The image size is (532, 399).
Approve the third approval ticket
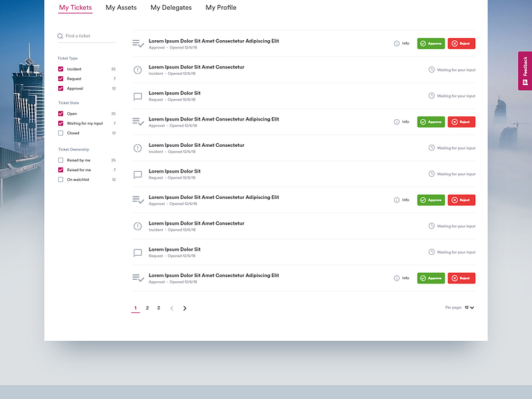point(431,200)
